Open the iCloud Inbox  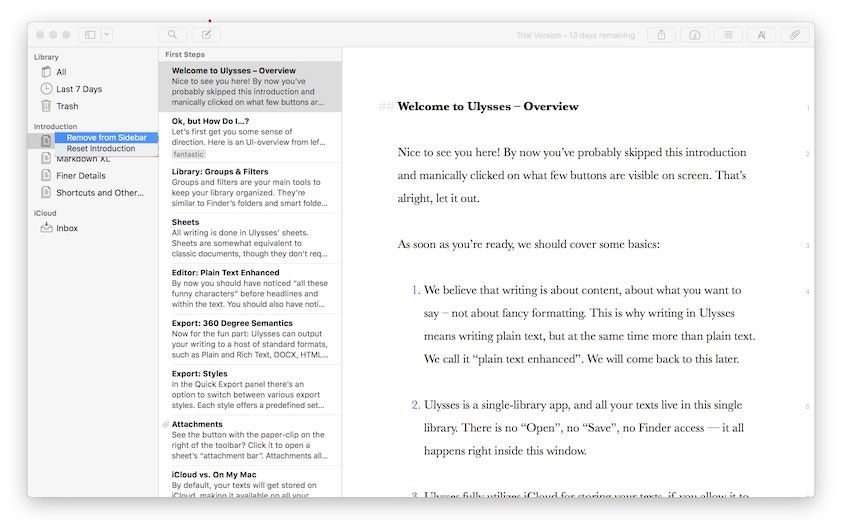(x=66, y=228)
